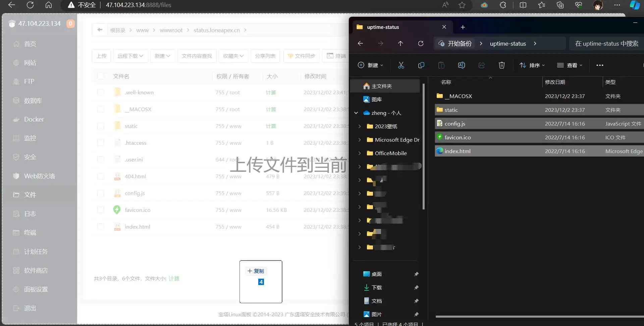The image size is (644, 326).
Task: Refresh the uptime-status folder view
Action: 421,43
